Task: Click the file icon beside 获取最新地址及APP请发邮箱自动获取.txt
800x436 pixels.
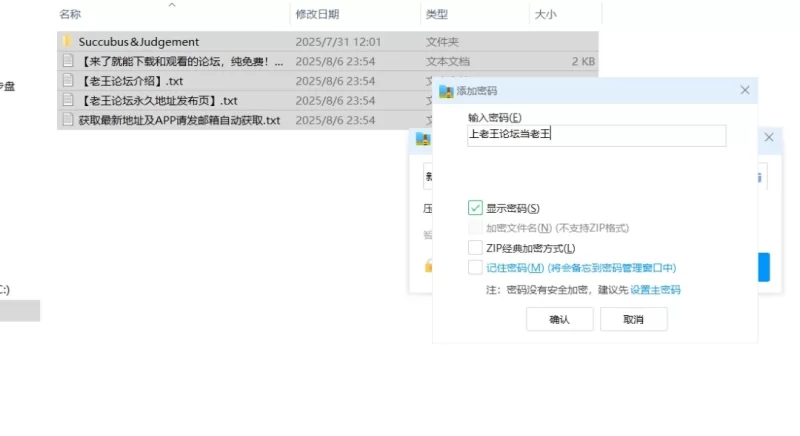Action: point(67,120)
